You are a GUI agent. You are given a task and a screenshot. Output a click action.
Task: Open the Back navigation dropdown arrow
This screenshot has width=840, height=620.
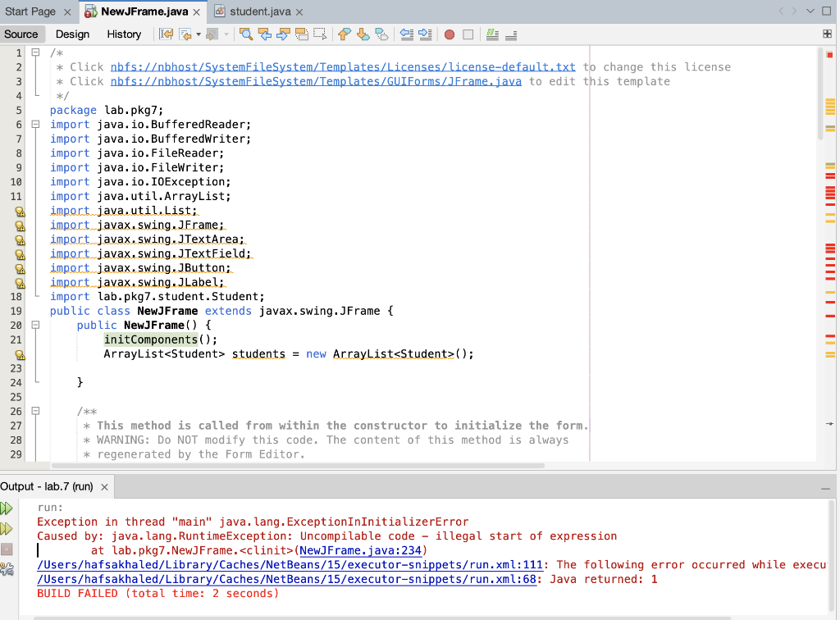pyautogui.click(x=199, y=34)
